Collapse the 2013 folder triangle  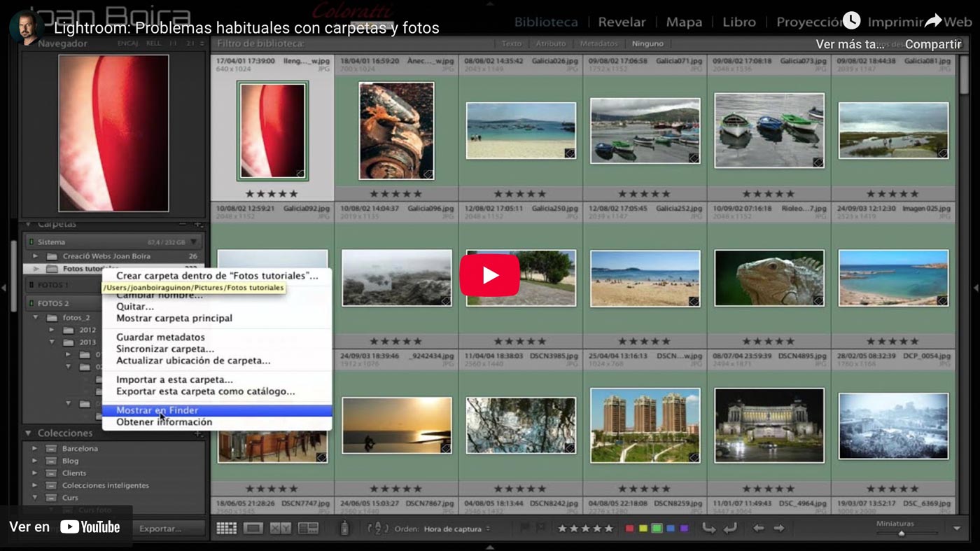click(x=52, y=342)
